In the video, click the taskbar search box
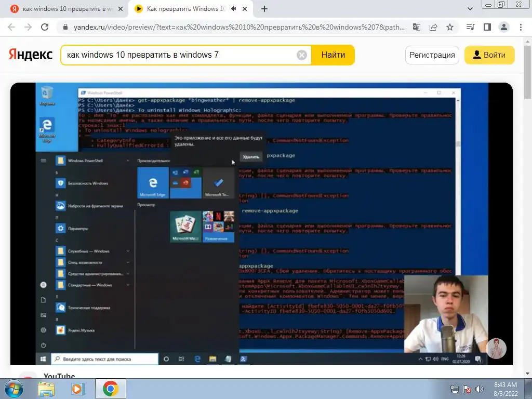 point(104,359)
